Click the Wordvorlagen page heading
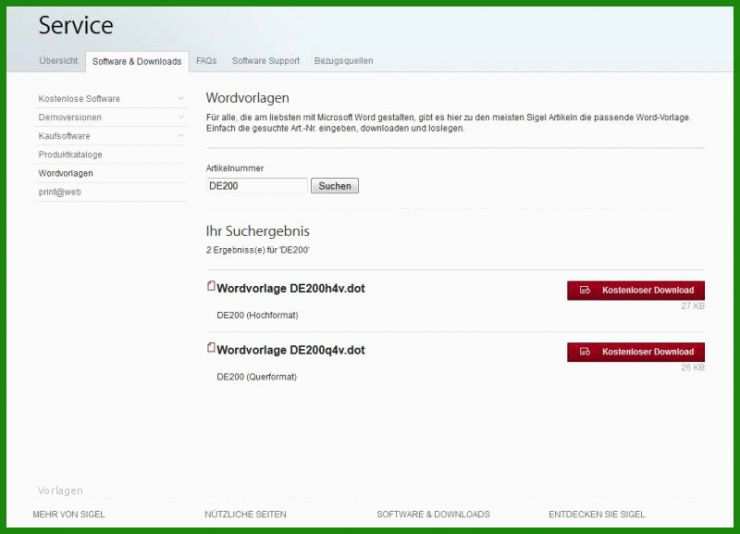 (247, 98)
